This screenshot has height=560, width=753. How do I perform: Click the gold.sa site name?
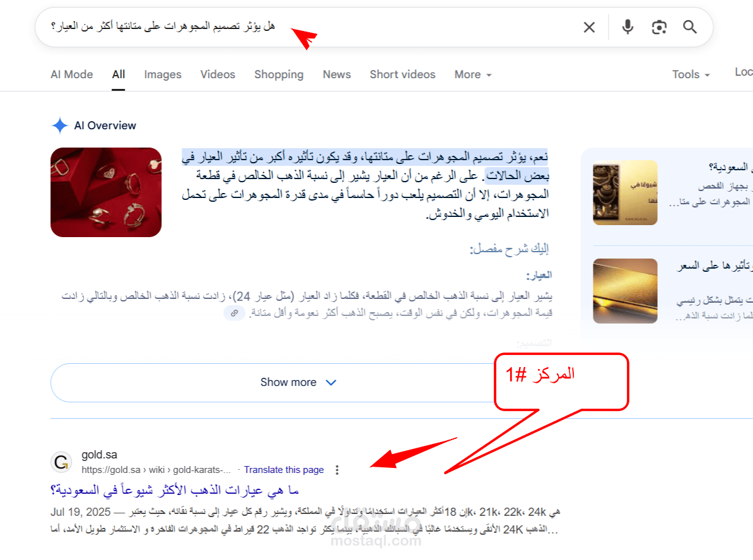100,454
